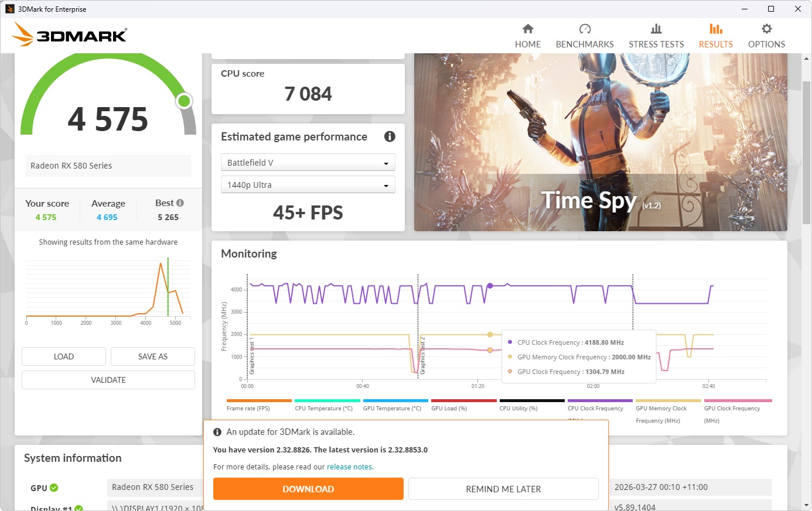The height and width of the screenshot is (511, 812).
Task: Toggle GPU Memory Clock Frequency legend
Action: [668, 401]
